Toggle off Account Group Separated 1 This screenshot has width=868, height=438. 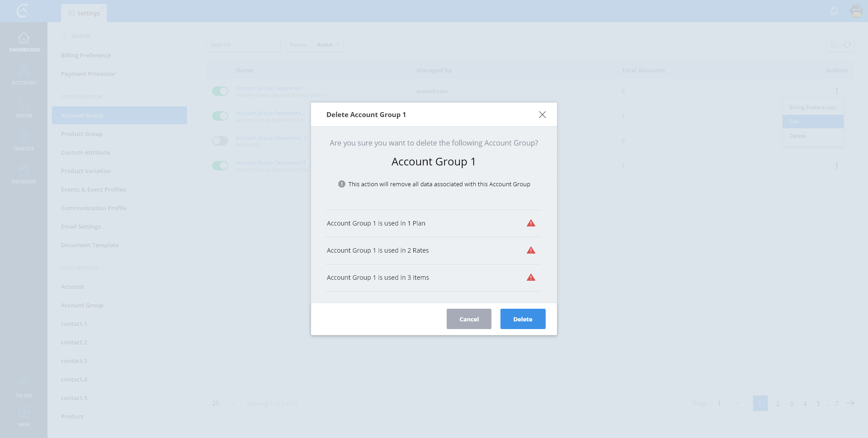220,91
